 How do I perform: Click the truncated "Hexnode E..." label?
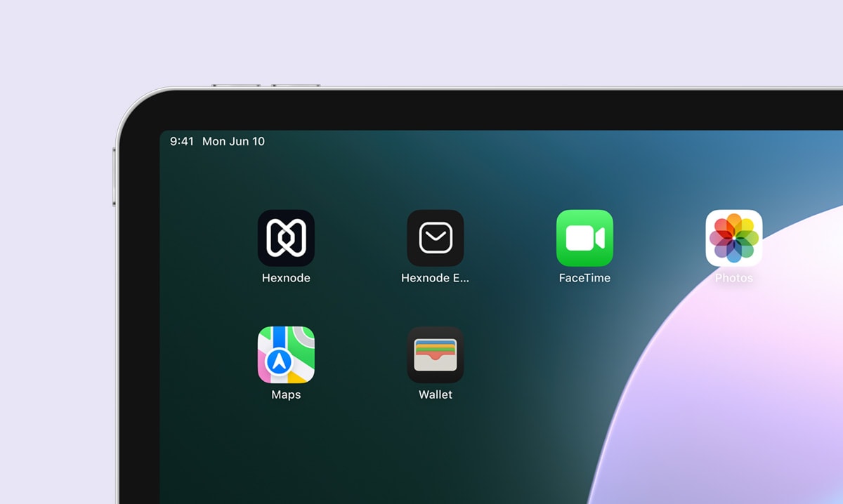435,278
